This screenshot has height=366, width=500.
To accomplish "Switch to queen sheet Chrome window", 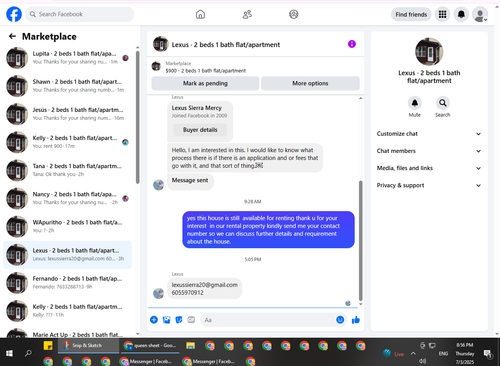I will tap(150, 346).
